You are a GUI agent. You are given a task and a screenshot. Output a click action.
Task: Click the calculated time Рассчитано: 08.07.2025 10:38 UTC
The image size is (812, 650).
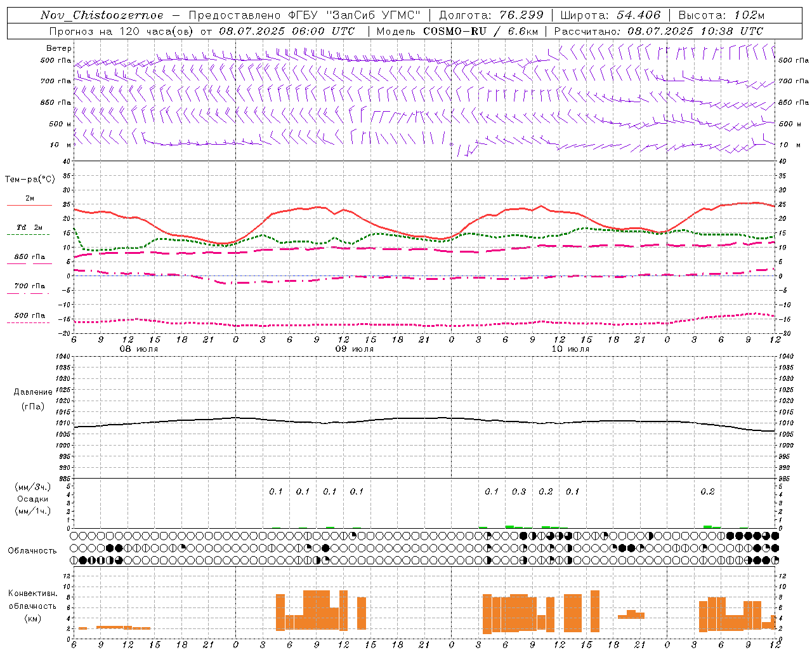pyautogui.click(x=658, y=31)
